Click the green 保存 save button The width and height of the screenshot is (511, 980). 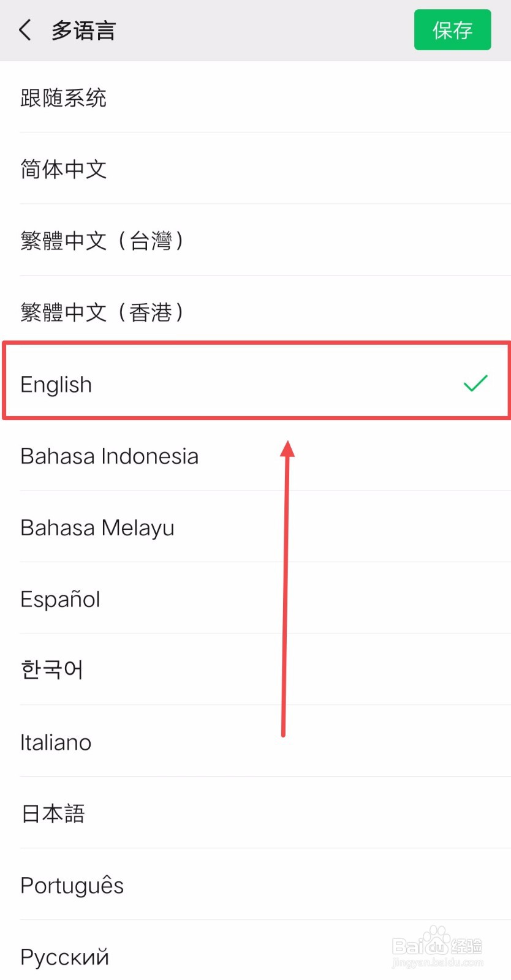452,30
